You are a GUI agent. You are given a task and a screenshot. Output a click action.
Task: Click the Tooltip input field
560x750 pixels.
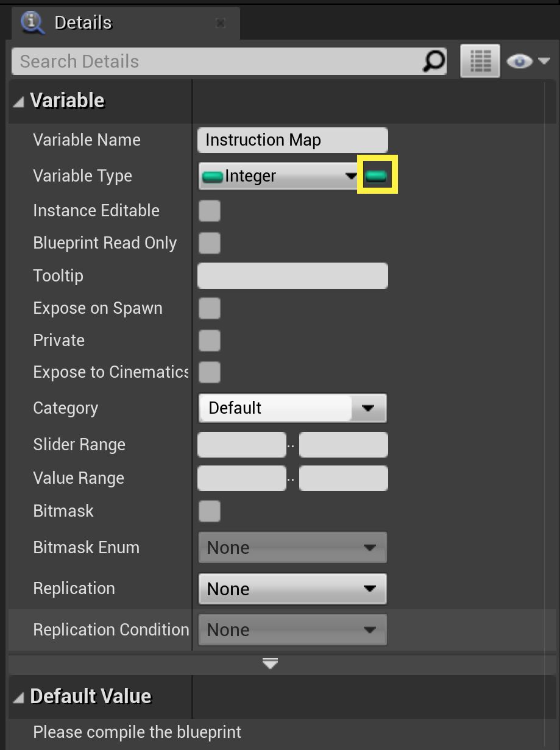pyautogui.click(x=292, y=275)
